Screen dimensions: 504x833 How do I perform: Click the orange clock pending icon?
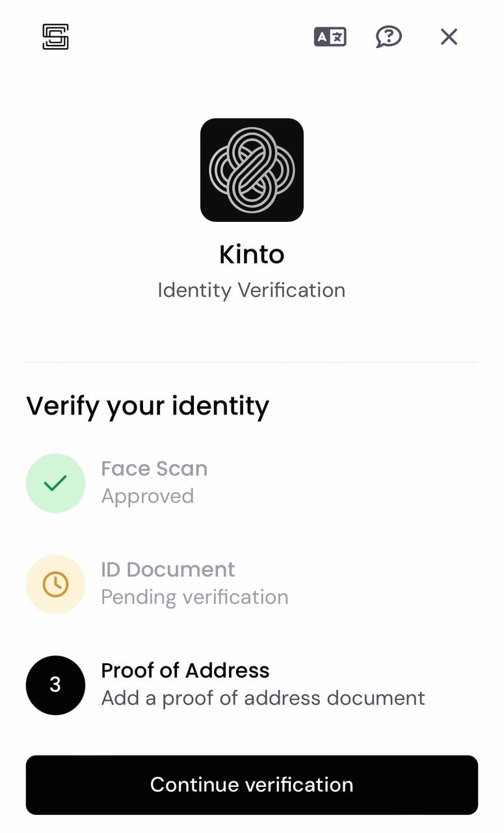point(55,584)
